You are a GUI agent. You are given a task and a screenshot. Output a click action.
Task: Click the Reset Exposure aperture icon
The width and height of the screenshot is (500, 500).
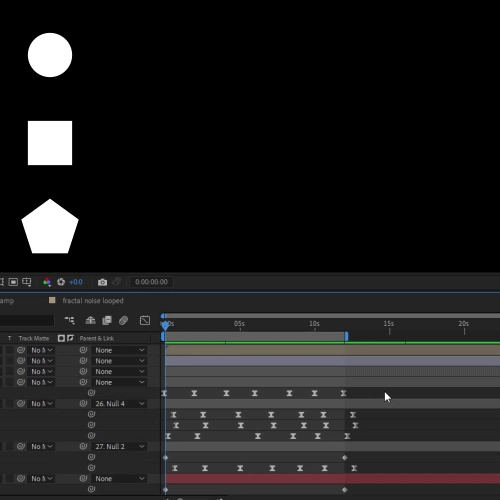click(x=61, y=282)
